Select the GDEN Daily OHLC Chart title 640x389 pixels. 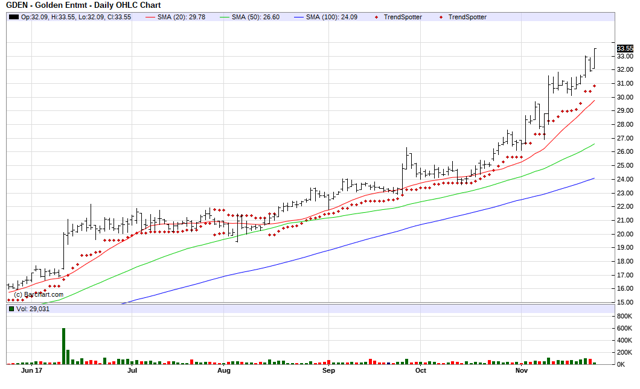point(83,5)
